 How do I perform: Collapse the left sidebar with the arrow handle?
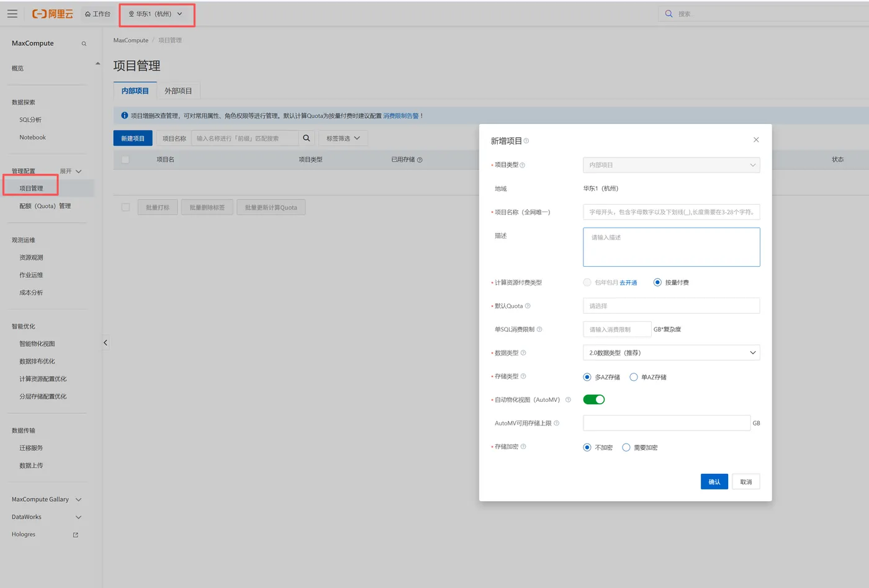(106, 342)
